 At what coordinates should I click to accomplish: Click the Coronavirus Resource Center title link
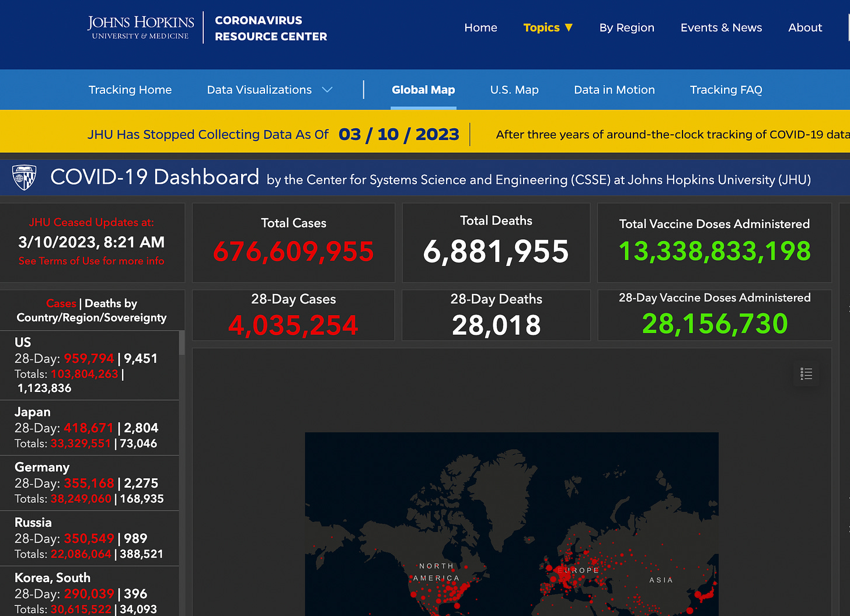click(x=271, y=28)
